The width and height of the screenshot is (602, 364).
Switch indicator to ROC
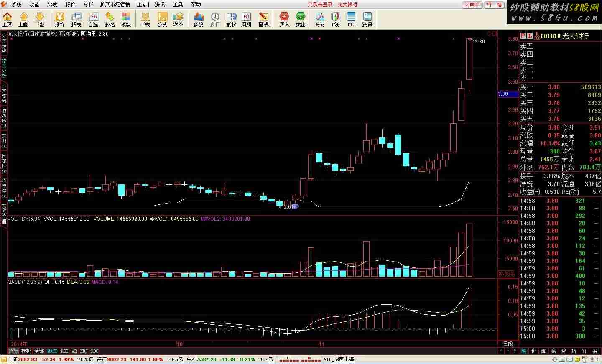point(94,351)
